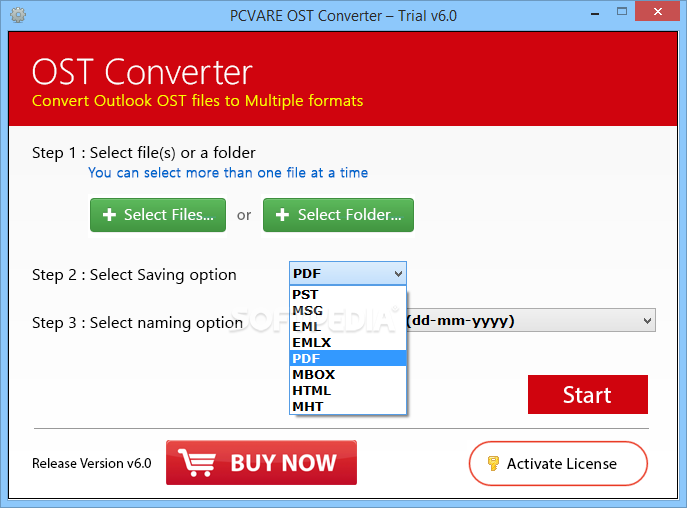Click the shopping cart icon on BUY NOW
Screen dimensions: 687x508
point(197,462)
